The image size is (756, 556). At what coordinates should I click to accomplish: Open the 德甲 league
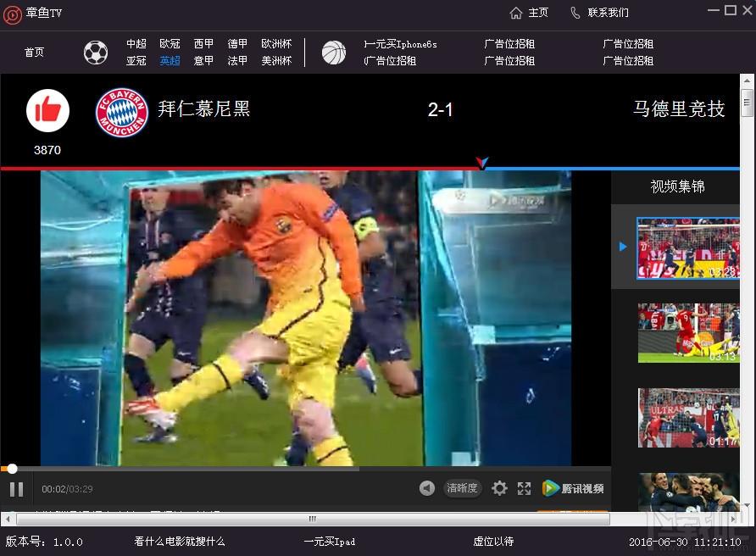pos(237,44)
